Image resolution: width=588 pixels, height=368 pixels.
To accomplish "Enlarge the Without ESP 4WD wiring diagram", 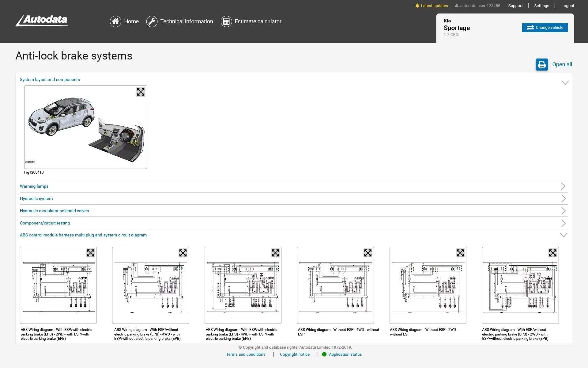I will [x=367, y=253].
